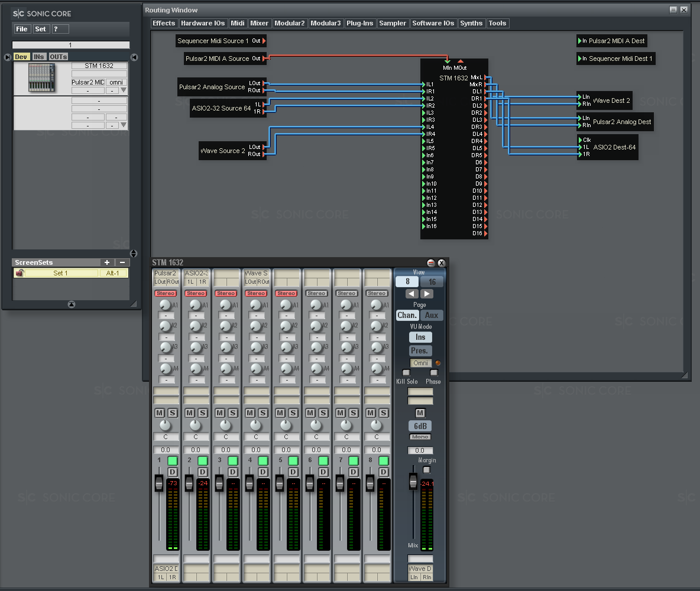Open the File menu in Sonic Core panel

coord(22,29)
